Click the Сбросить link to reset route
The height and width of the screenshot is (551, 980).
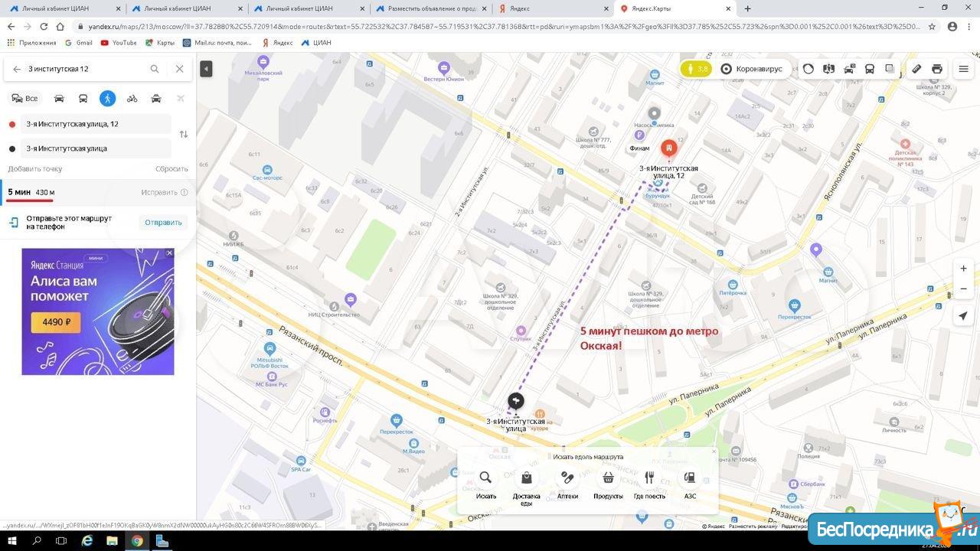[171, 169]
